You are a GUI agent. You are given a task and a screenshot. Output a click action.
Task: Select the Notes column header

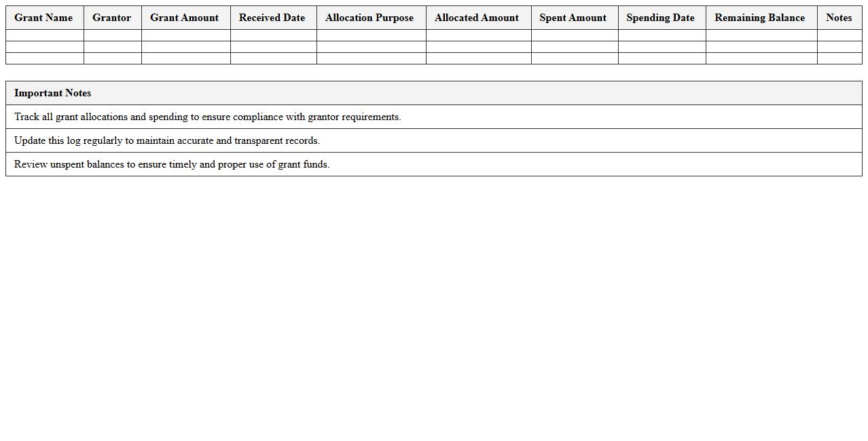point(839,18)
